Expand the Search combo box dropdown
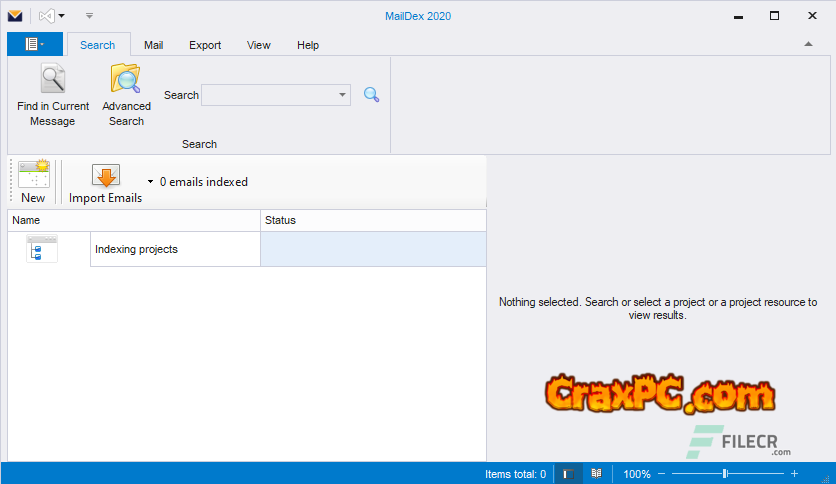Screen dimensions: 836x484 (343, 95)
